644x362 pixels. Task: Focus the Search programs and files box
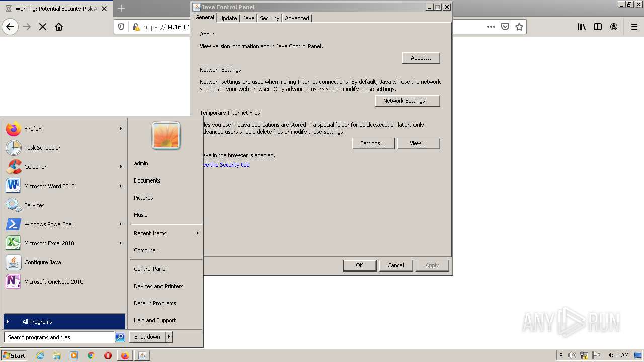(59, 337)
